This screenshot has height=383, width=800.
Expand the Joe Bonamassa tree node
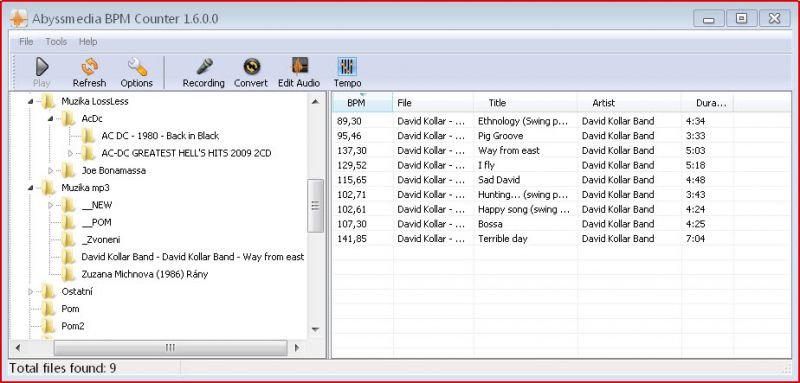(x=51, y=170)
